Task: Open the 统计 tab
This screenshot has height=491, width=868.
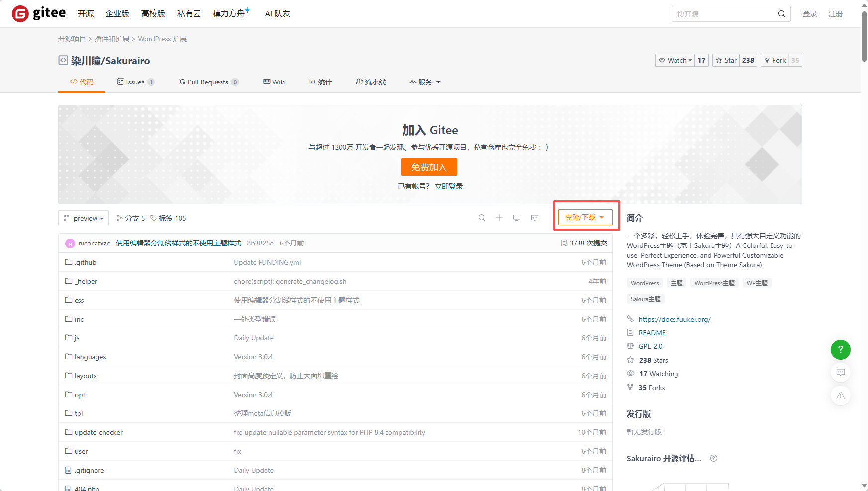Action: (x=321, y=82)
